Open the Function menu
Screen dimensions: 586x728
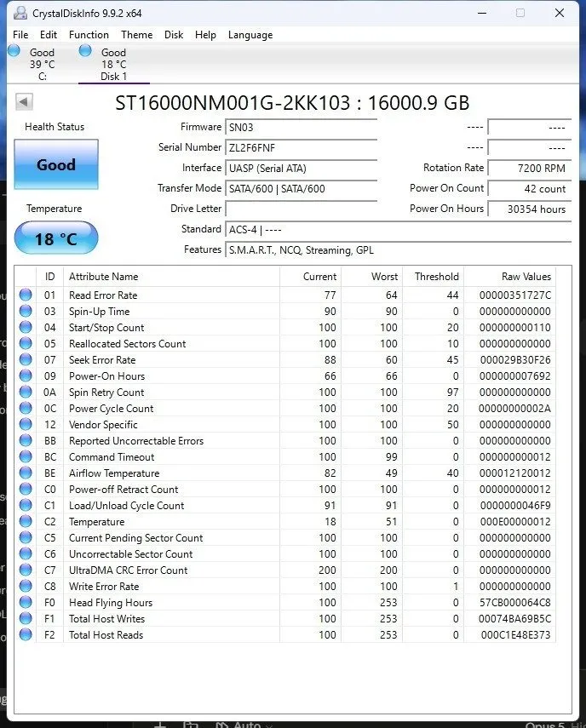point(89,35)
